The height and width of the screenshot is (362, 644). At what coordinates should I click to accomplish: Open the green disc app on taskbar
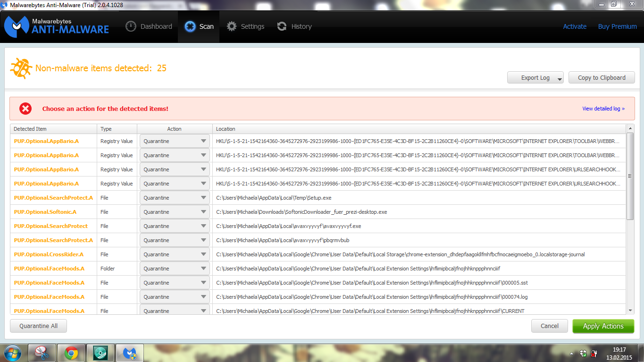(100, 353)
